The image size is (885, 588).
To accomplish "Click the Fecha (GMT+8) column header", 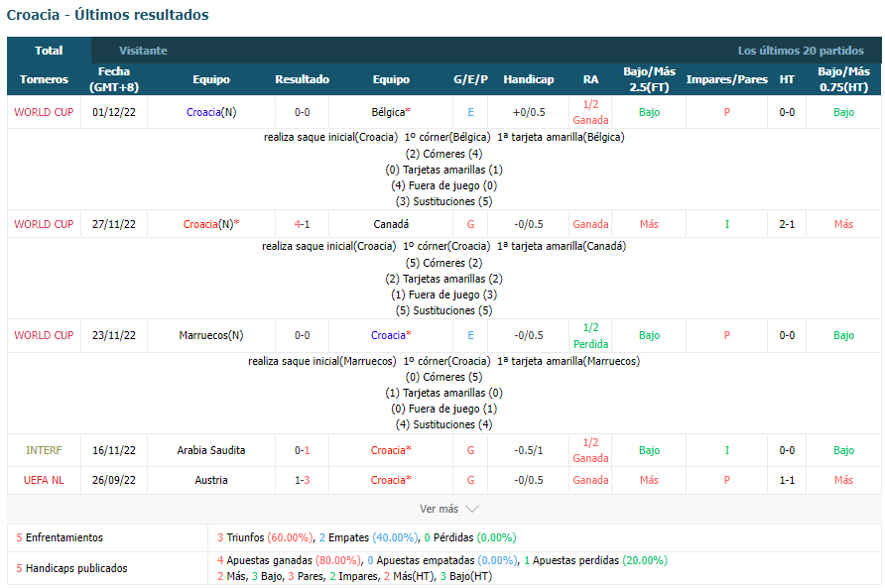I will click(114, 79).
